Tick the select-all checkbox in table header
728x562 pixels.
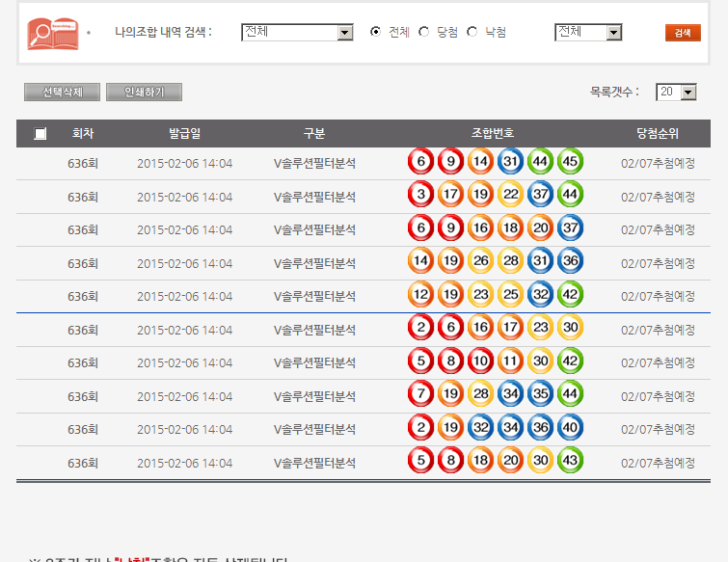(x=40, y=134)
